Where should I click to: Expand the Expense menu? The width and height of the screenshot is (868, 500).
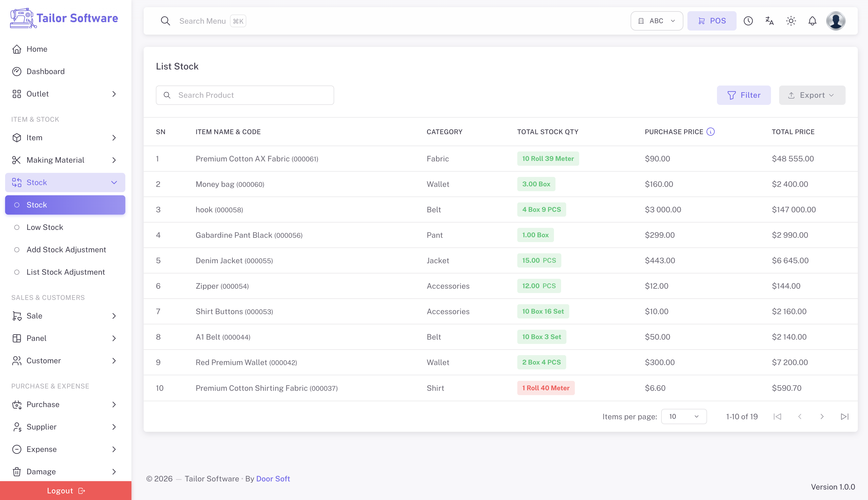65,449
